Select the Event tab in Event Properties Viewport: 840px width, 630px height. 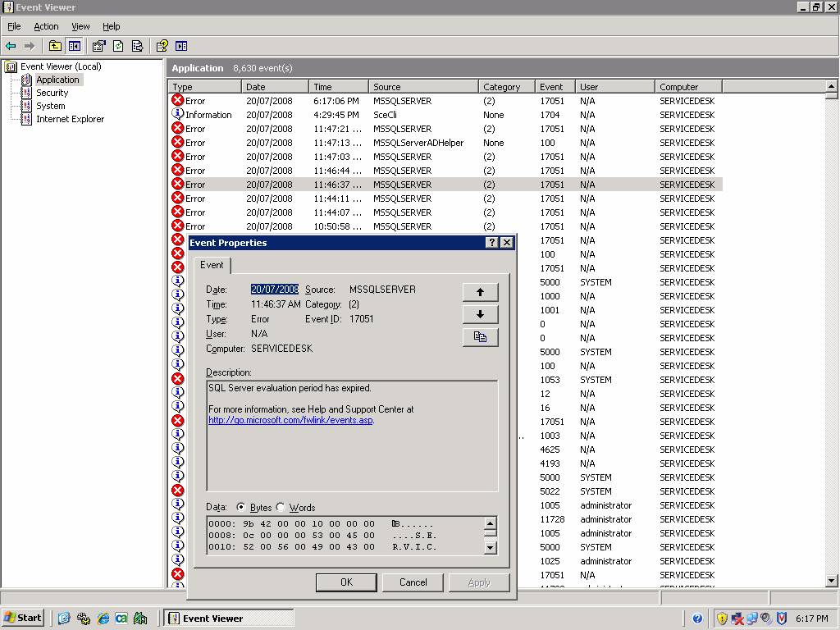212,265
